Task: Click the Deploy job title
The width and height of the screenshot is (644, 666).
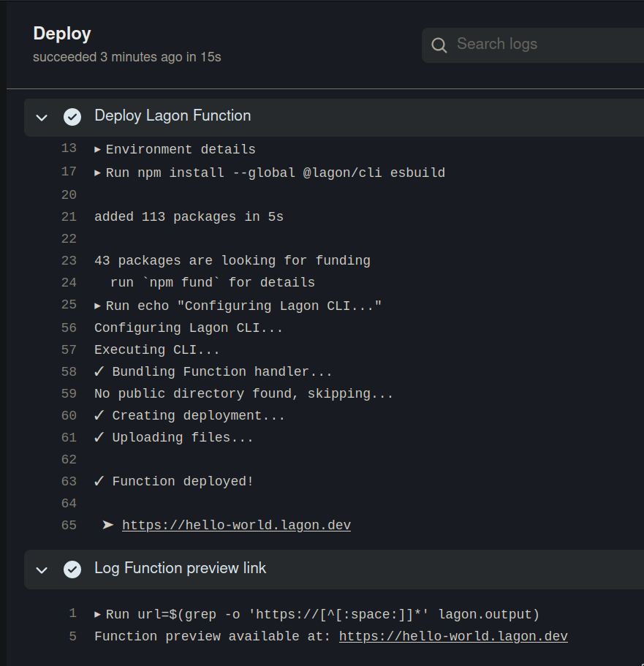Action: 62,34
